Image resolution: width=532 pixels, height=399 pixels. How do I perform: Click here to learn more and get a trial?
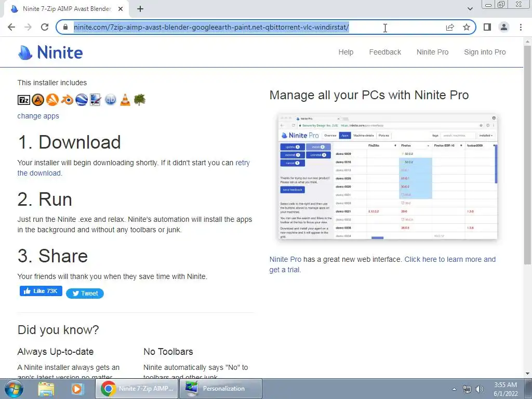pyautogui.click(x=382, y=264)
